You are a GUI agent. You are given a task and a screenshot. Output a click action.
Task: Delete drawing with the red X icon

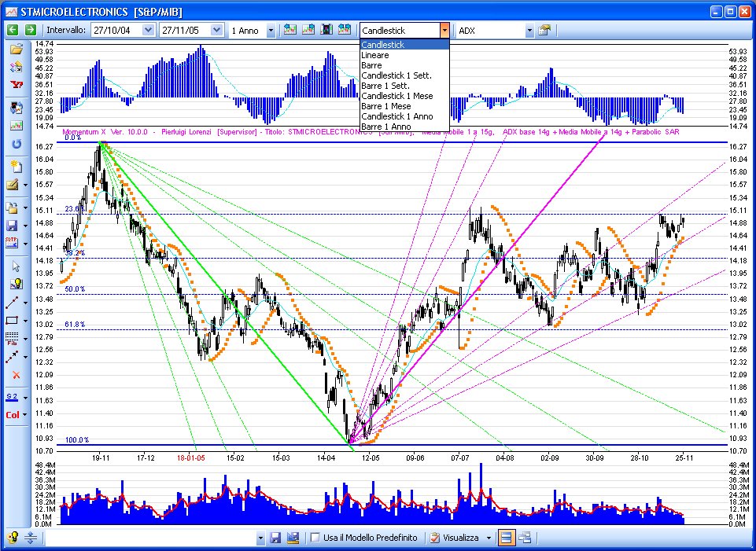(16, 375)
